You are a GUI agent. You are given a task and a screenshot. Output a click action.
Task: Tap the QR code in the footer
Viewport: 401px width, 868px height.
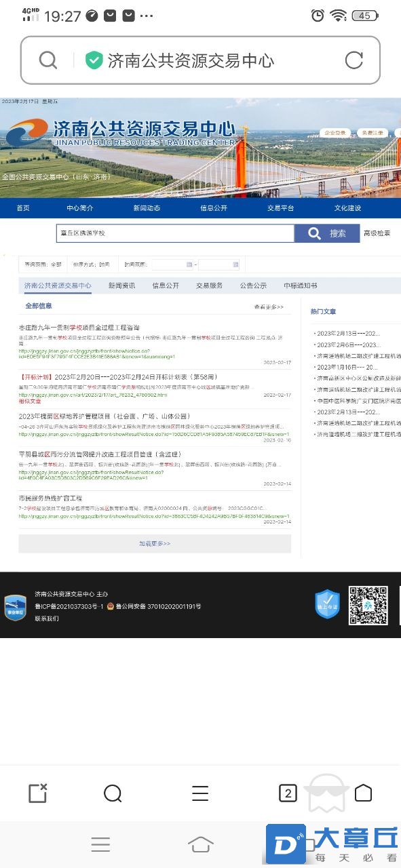click(x=368, y=606)
